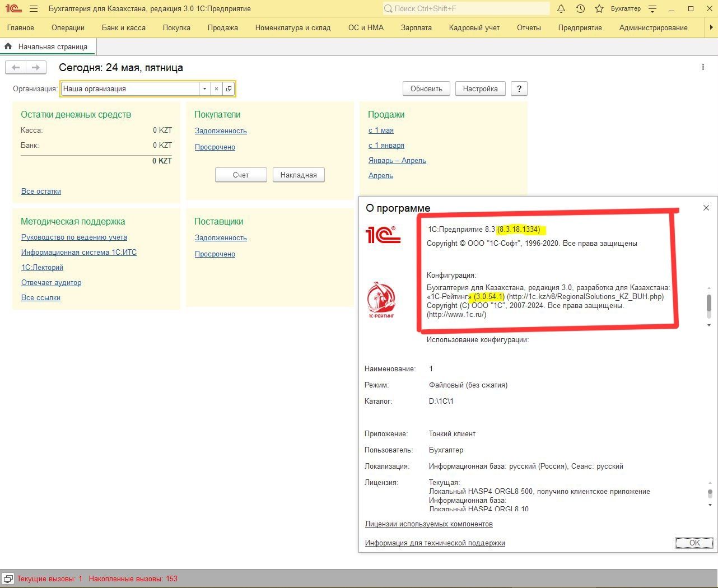Open organization card with the open-form icon
Screen dimensions: 718x588
tap(229, 88)
